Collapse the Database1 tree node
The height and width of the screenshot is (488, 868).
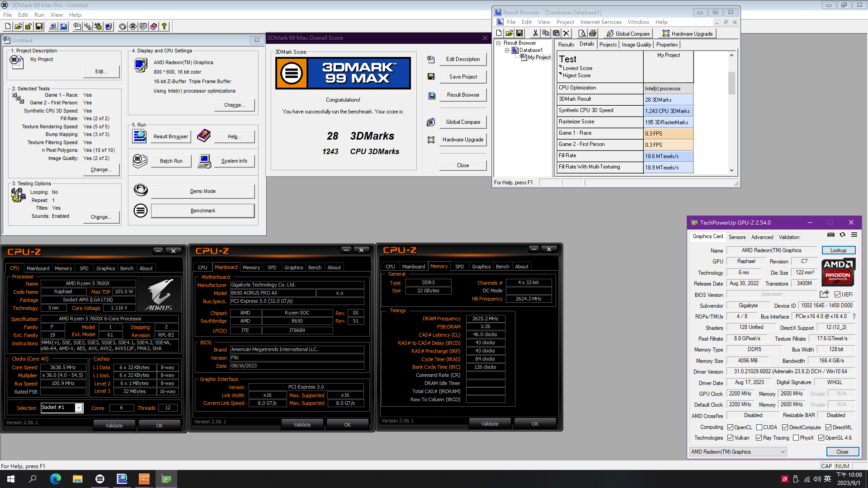507,50
